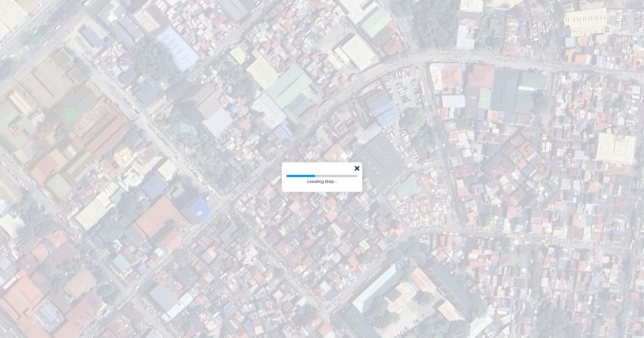Close the Loading Map dialog
This screenshot has height=338, width=644.
pyautogui.click(x=357, y=168)
